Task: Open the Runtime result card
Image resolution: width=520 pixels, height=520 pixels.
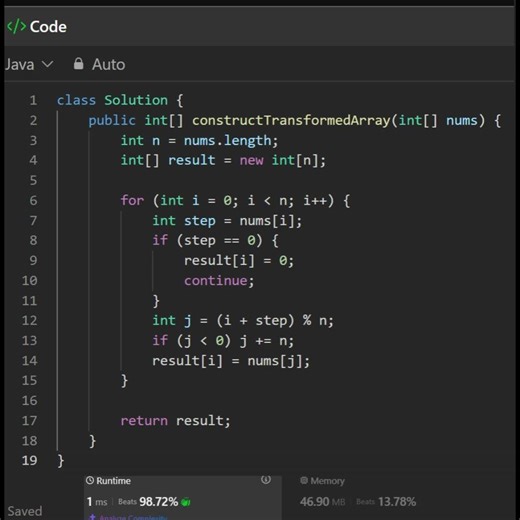Action: click(183, 497)
